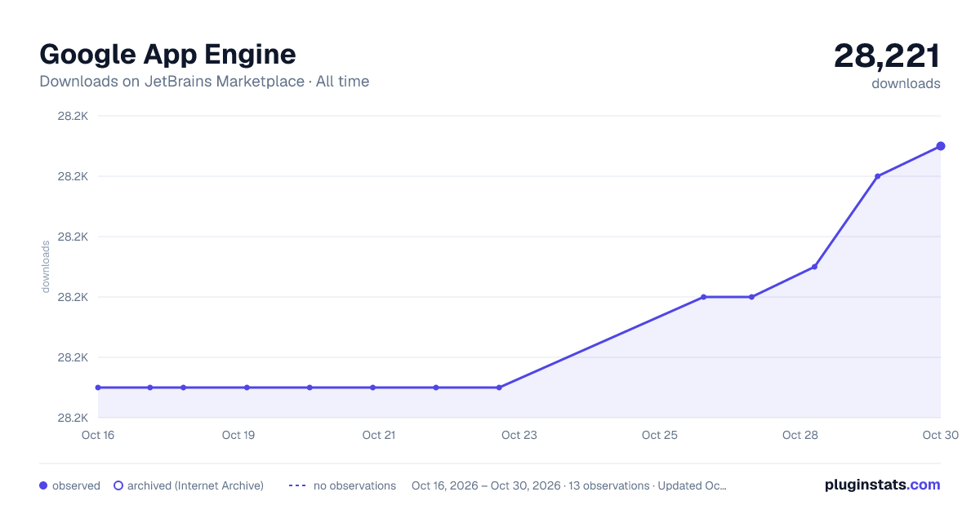
Task: Click the 'archived (Internet Archive)' legend label
Action: (195, 485)
